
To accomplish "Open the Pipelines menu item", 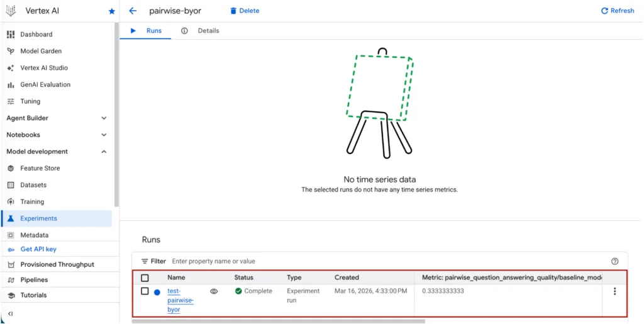I will pyautogui.click(x=34, y=280).
